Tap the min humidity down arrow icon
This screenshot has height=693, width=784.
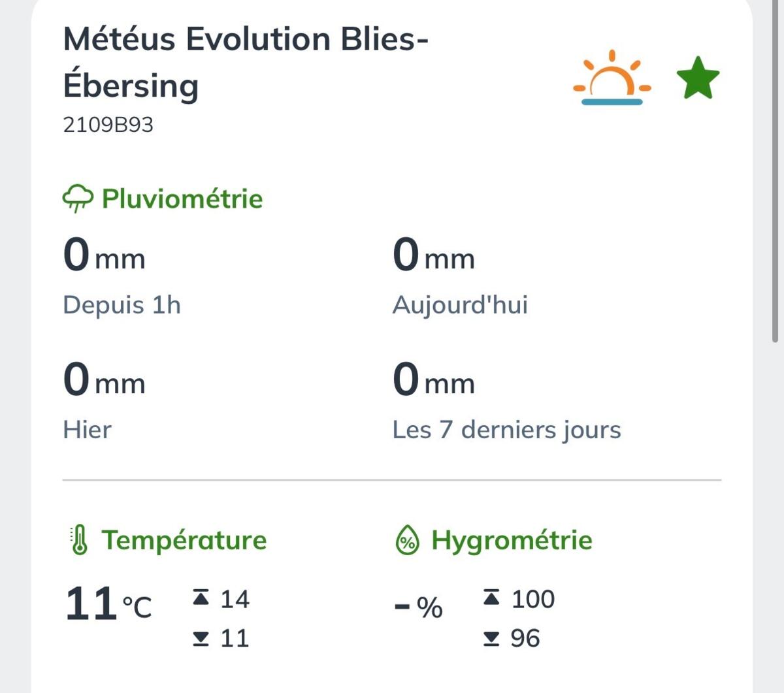[x=491, y=639]
